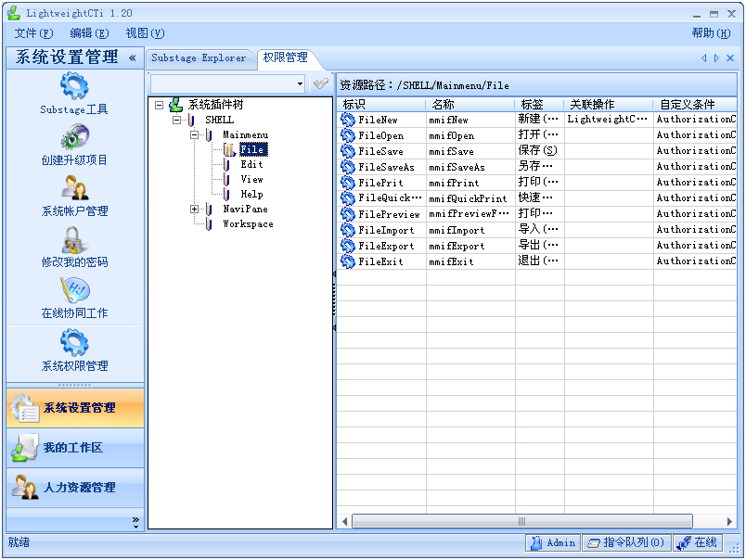Click the vertical splitter collapse handle

(x=334, y=301)
